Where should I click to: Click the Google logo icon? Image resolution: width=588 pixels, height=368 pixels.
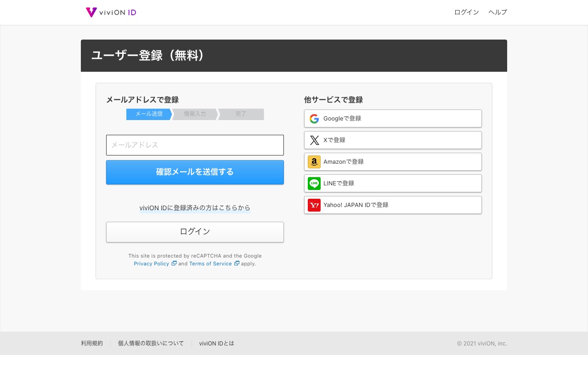[314, 119]
